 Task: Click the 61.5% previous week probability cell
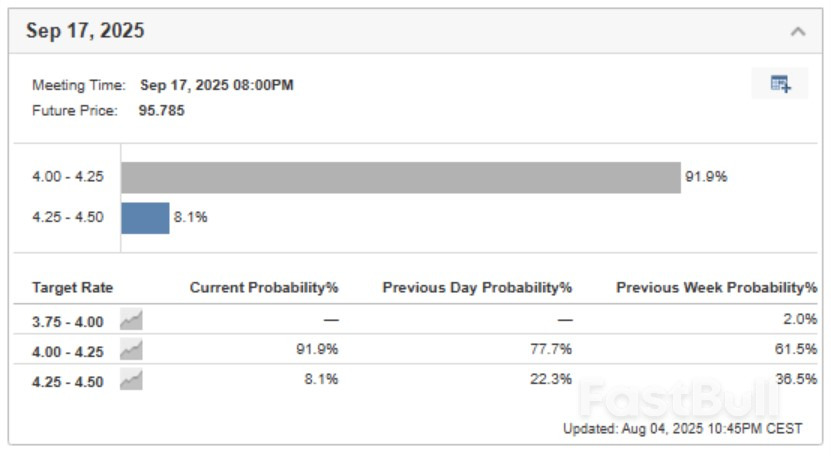(797, 350)
